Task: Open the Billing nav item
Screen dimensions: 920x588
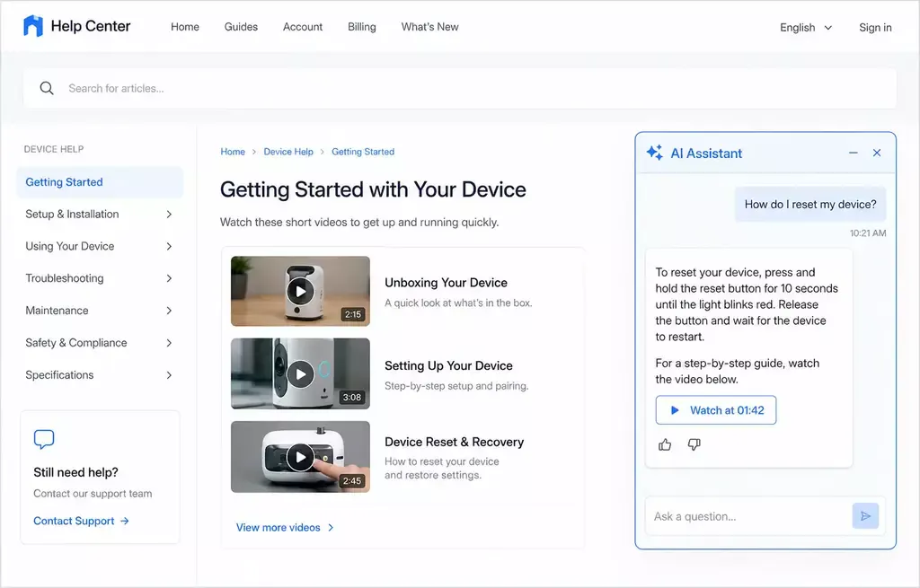Action: 361,27
